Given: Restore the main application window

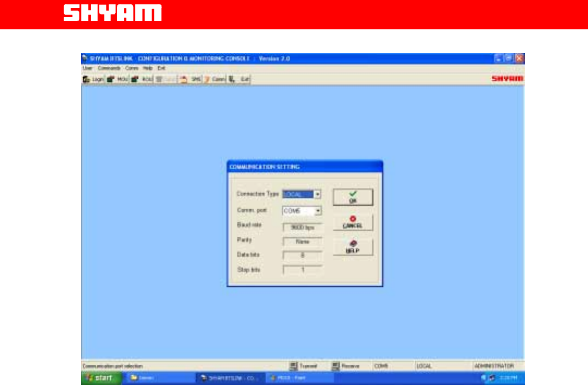Looking at the screenshot, I should click(509, 59).
